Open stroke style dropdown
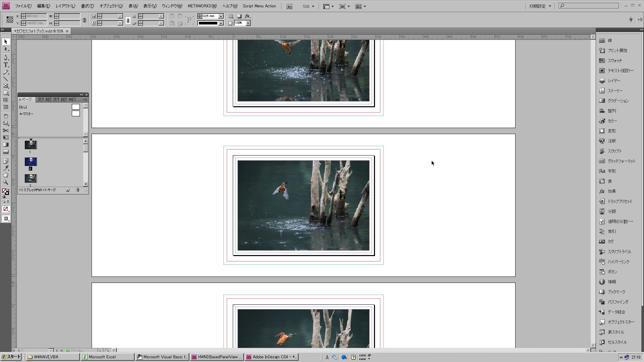 (x=221, y=23)
